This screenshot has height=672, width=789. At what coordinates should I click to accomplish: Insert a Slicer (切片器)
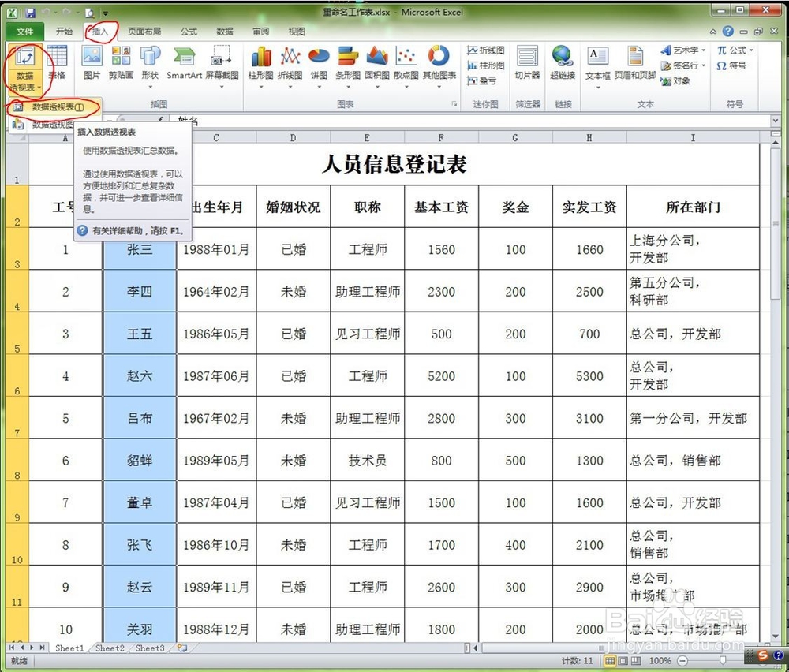[x=527, y=62]
